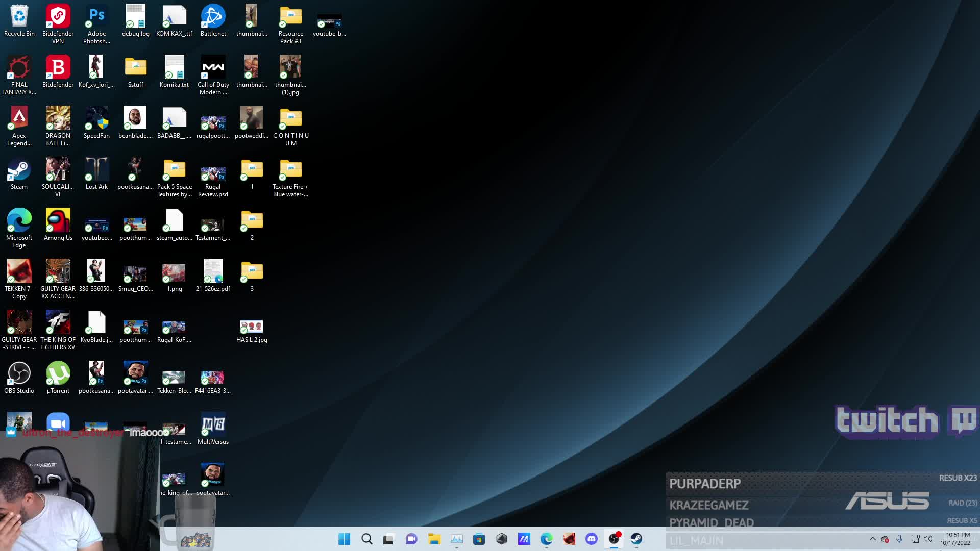Select the Among Us desktop icon
The width and height of the screenshot is (980, 551).
click(x=58, y=226)
